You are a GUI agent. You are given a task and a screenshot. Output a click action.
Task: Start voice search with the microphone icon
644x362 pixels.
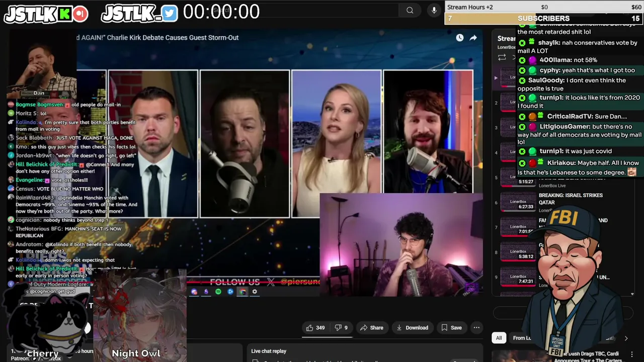434,10
